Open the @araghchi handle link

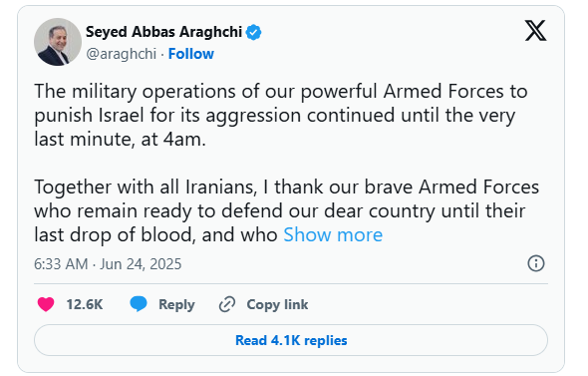pyautogui.click(x=122, y=54)
